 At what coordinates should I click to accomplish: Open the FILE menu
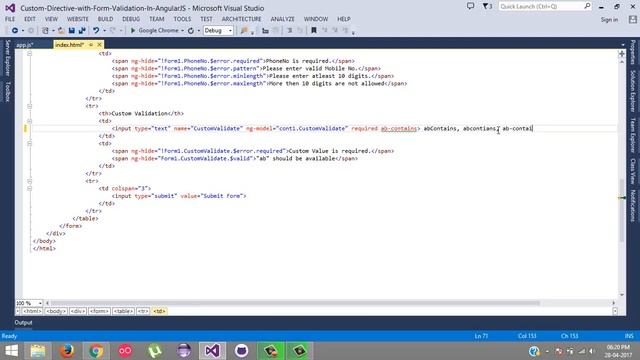[10, 19]
